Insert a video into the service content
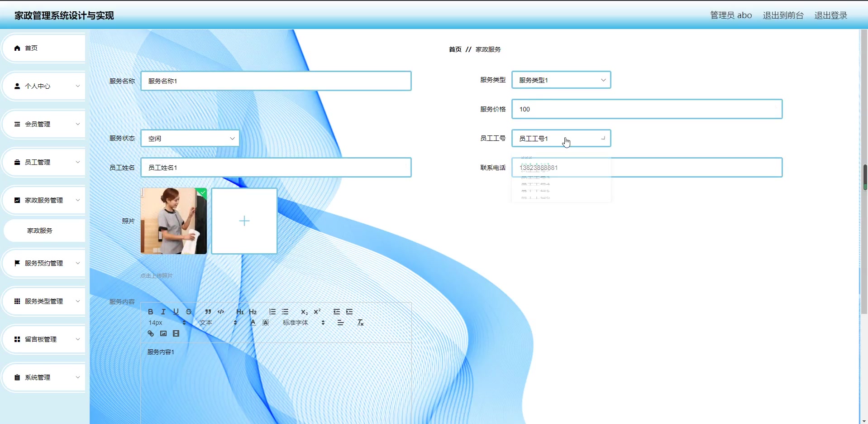 (176, 333)
